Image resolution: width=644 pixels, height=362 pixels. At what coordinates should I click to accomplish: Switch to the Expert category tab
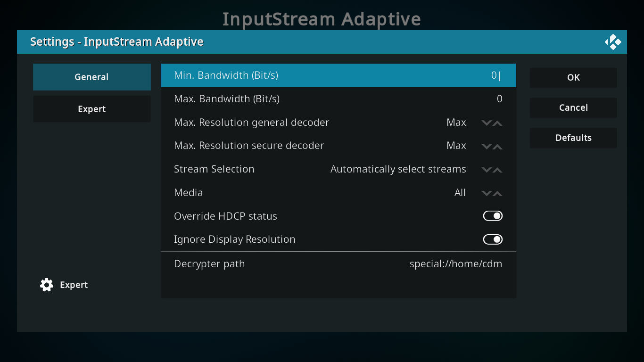tap(91, 109)
